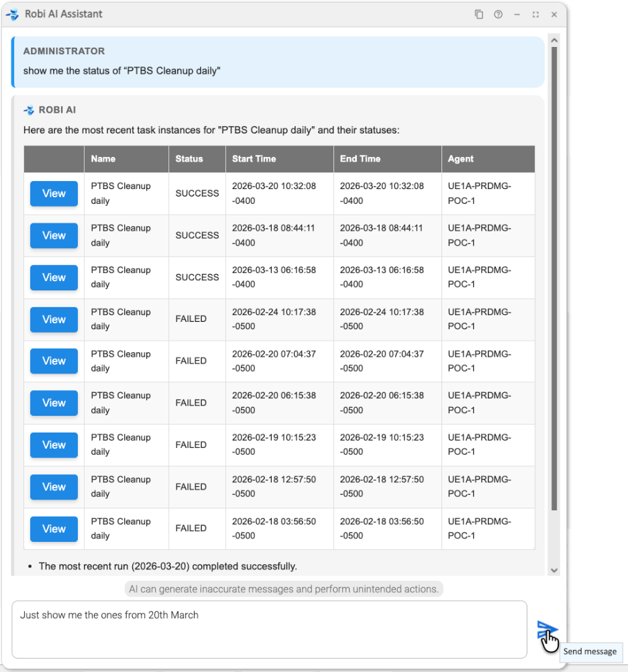Click the Robi AI icon beside response header
The height and width of the screenshot is (672, 628).
click(29, 110)
